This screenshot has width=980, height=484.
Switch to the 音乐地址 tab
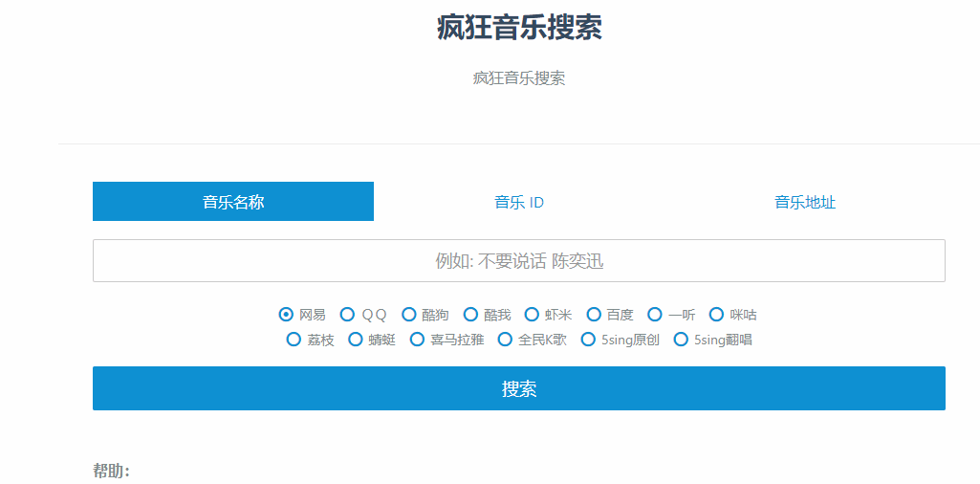[x=805, y=203]
